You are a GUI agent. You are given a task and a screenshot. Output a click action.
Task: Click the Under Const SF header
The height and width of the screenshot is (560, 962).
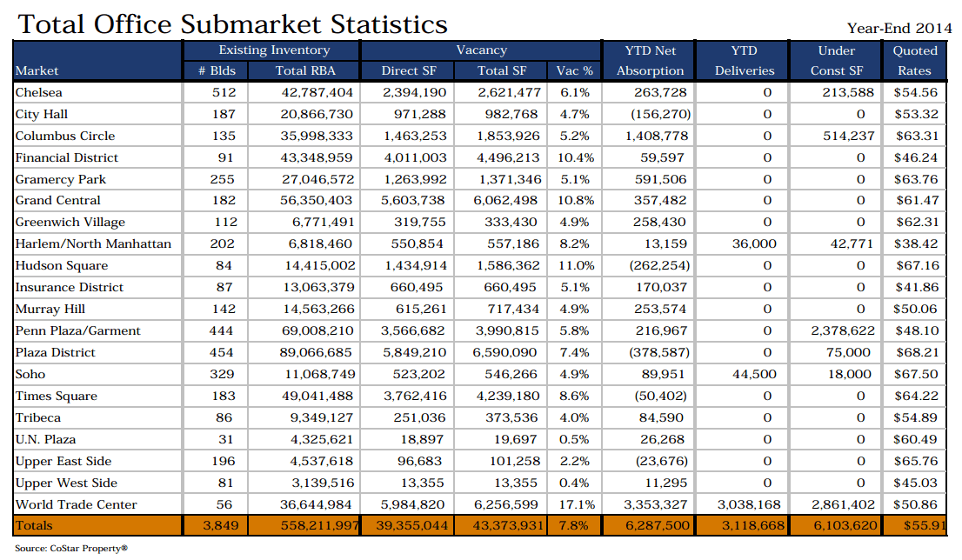coord(835,60)
